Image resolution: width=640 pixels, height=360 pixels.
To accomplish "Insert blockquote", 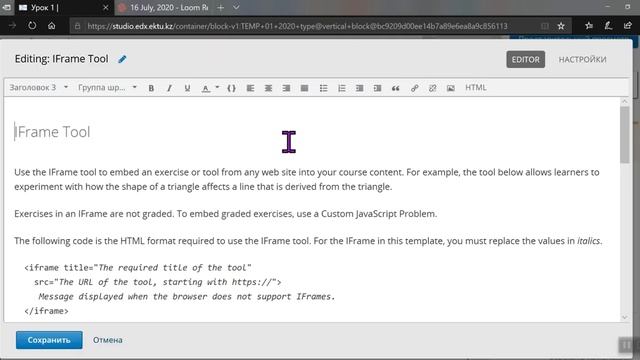I will 396,88.
